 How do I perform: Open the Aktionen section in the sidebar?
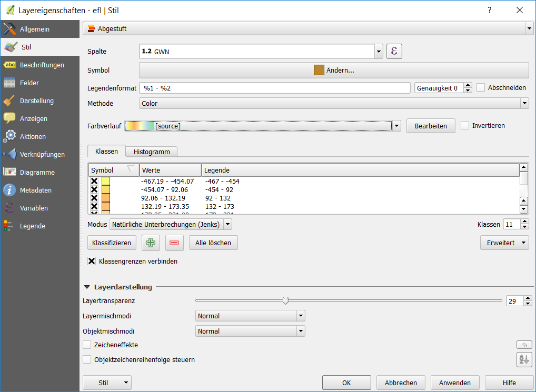pos(33,137)
